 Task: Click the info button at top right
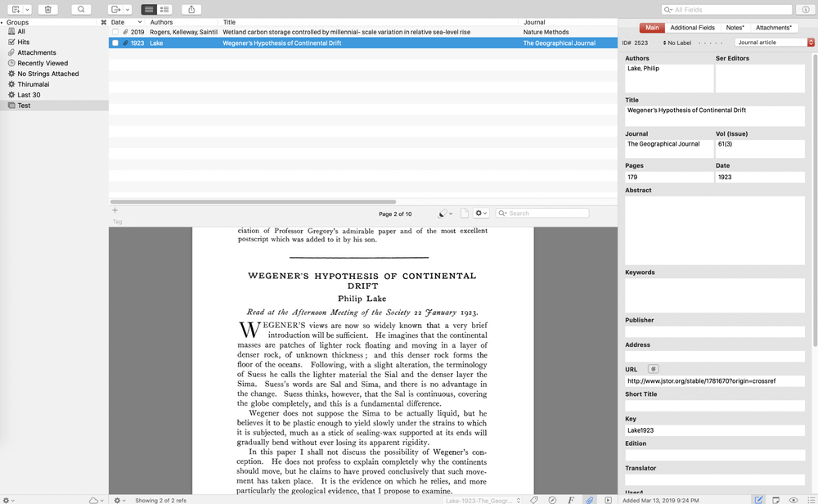coord(806,9)
